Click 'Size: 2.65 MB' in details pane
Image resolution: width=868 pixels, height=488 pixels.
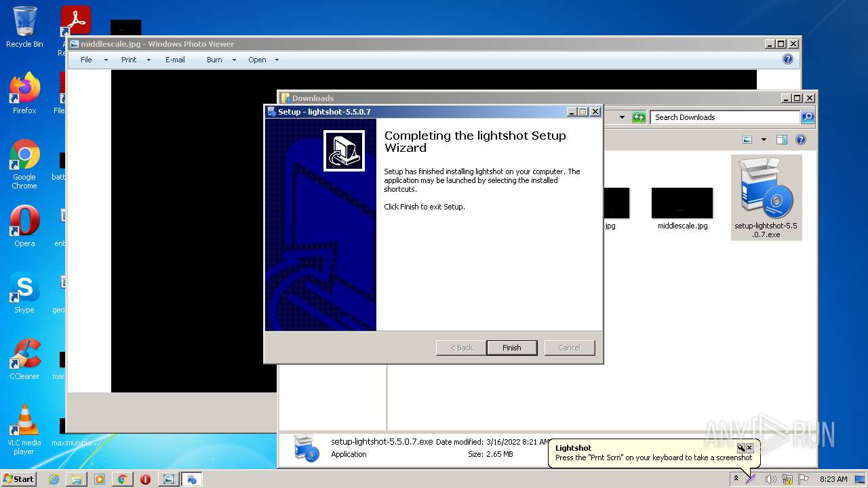tap(490, 454)
